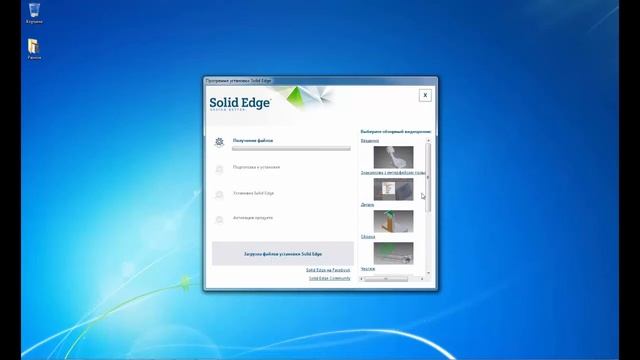Click the Solid Edge logo in the installer
The image size is (640, 360).
pyautogui.click(x=240, y=103)
